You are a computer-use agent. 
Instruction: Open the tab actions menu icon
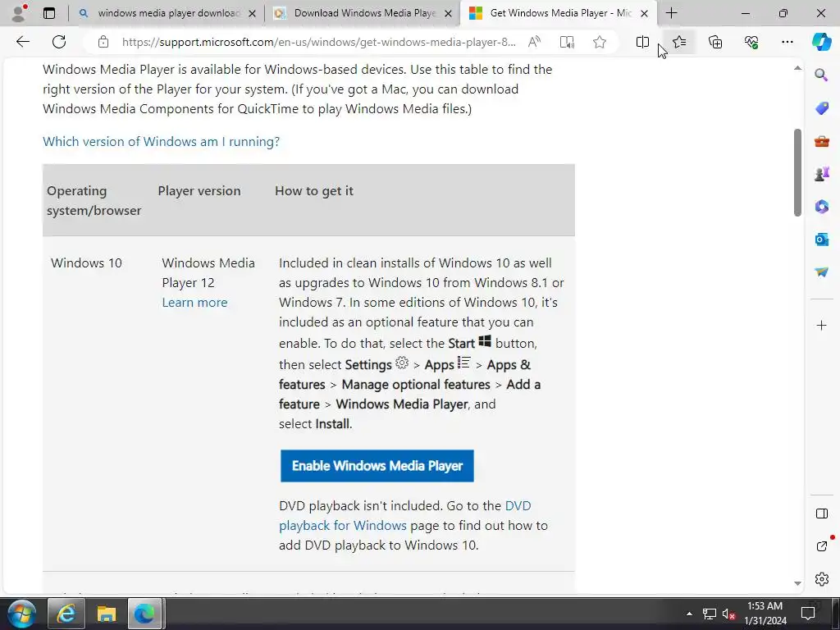click(x=49, y=13)
